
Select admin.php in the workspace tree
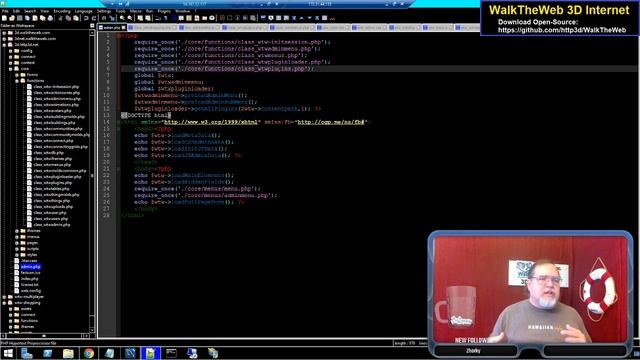point(30,267)
